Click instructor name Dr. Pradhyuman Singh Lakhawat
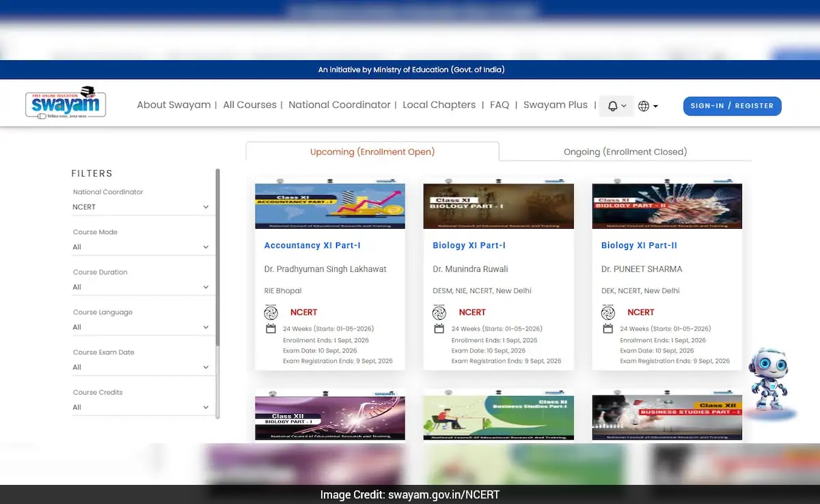The height and width of the screenshot is (504, 820). pyautogui.click(x=325, y=269)
